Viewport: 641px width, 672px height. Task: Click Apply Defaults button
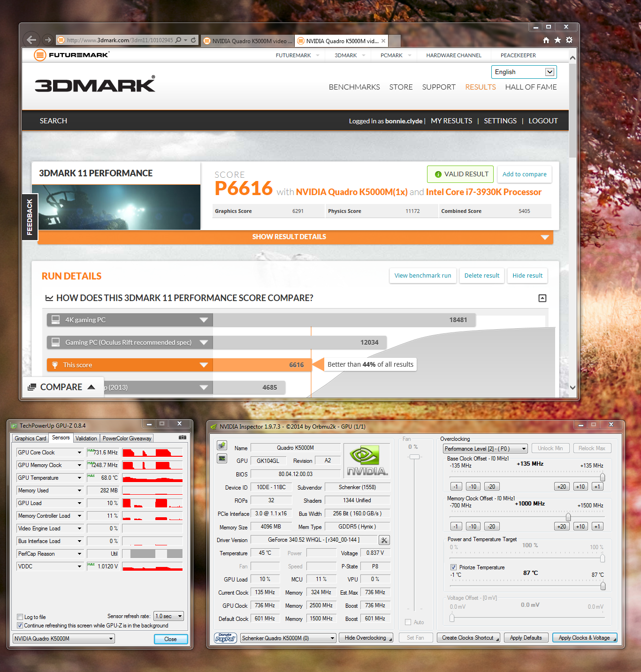pyautogui.click(x=526, y=638)
